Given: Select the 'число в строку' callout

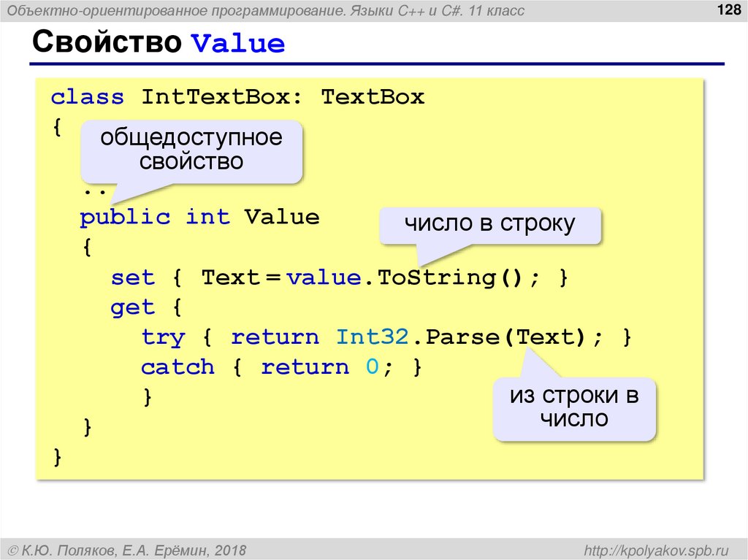Looking at the screenshot, I should point(490,225).
